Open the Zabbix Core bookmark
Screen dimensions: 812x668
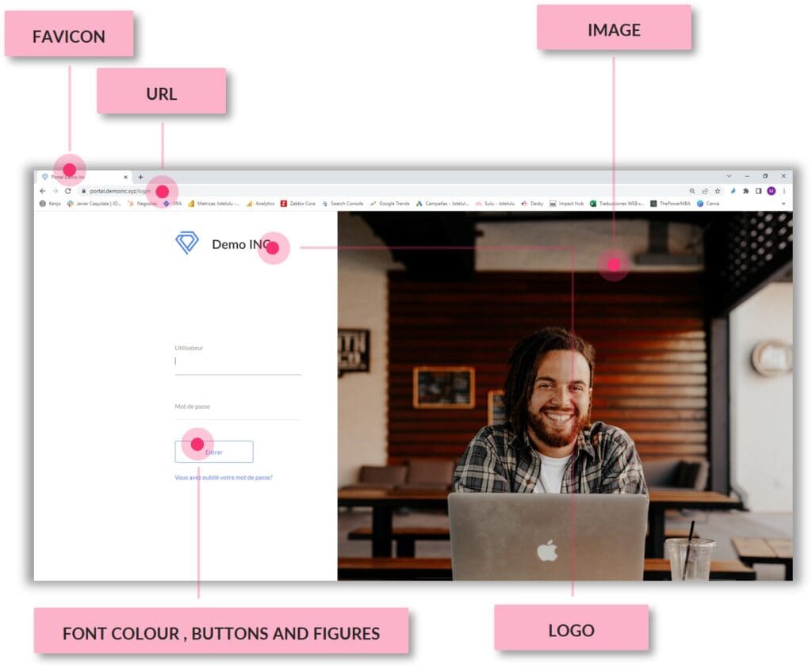coord(298,204)
